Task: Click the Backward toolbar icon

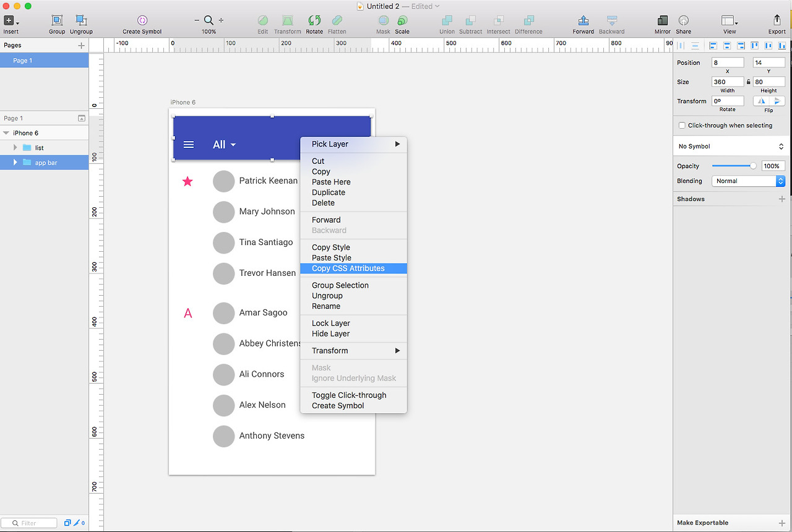Action: tap(611, 20)
